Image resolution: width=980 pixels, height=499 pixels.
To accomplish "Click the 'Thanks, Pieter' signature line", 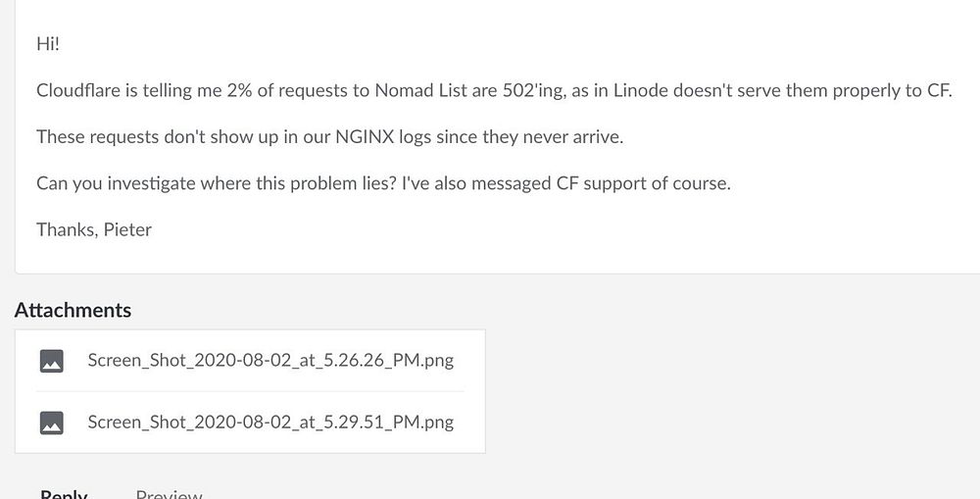I will pyautogui.click(x=94, y=229).
